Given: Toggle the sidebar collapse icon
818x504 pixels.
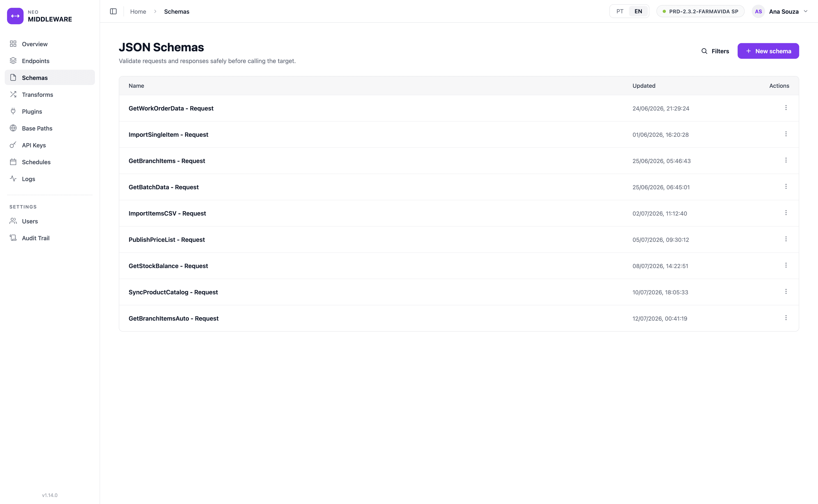Looking at the screenshot, I should (113, 11).
